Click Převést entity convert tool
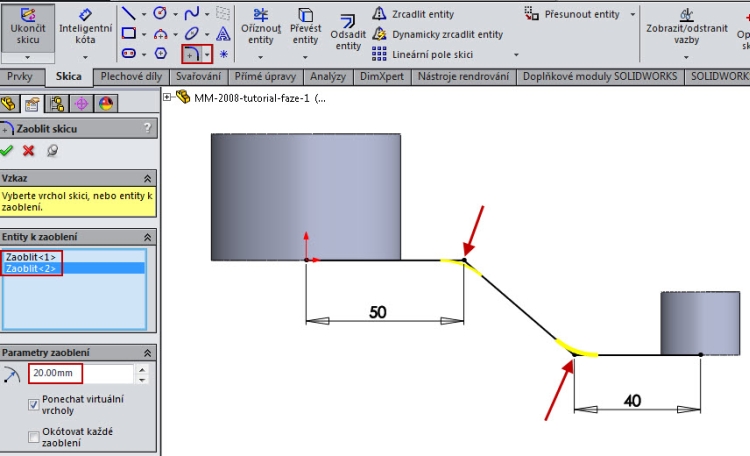 click(305, 28)
